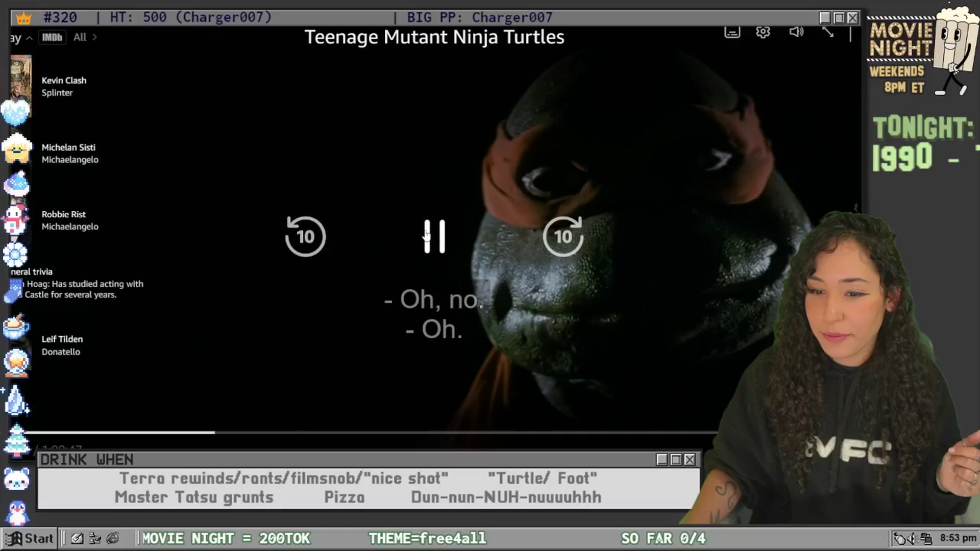Viewport: 980px width, 551px height.
Task: Click the 8:53 pm clock
Action: pos(958,538)
